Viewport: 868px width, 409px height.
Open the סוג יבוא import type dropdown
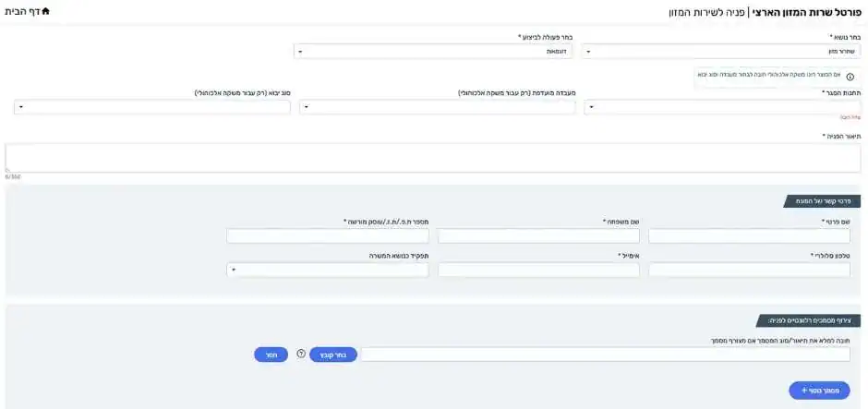pos(151,107)
